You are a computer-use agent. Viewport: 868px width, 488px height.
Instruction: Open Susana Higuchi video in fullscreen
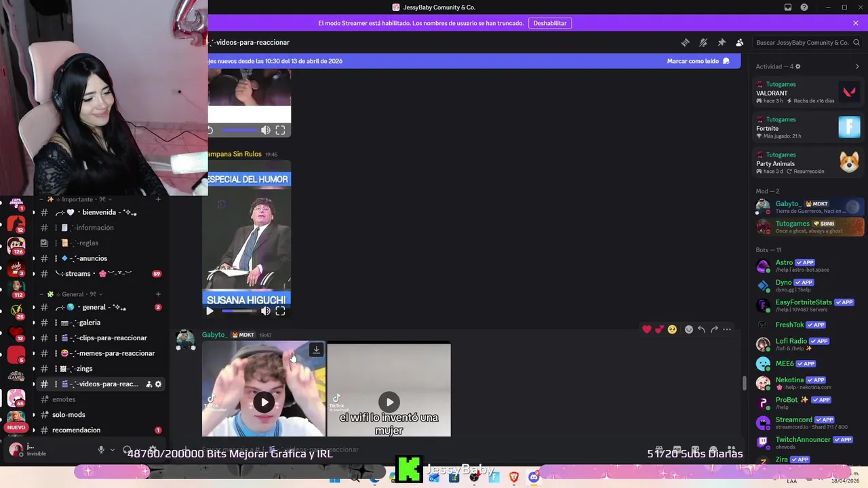pos(280,311)
